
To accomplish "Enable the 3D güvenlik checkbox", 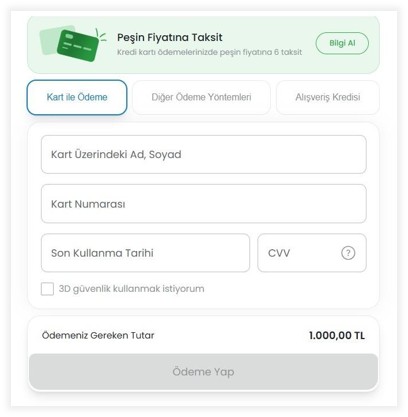I will 47,289.
